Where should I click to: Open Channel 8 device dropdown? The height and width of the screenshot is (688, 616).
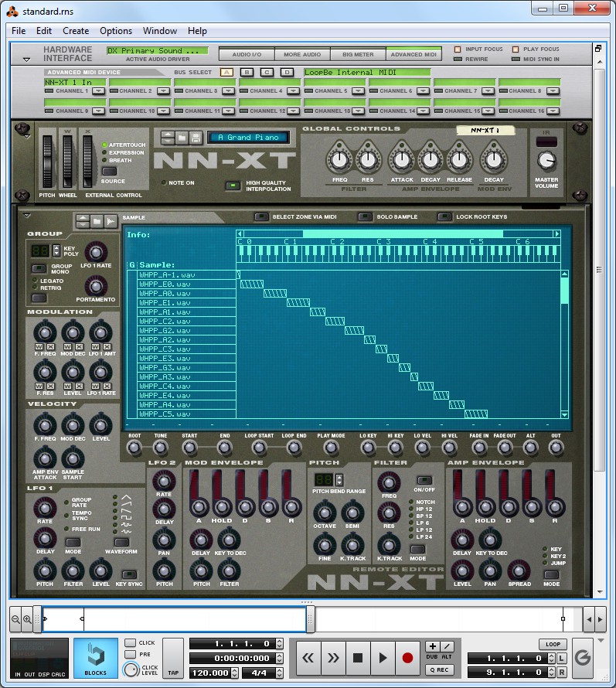[x=553, y=90]
